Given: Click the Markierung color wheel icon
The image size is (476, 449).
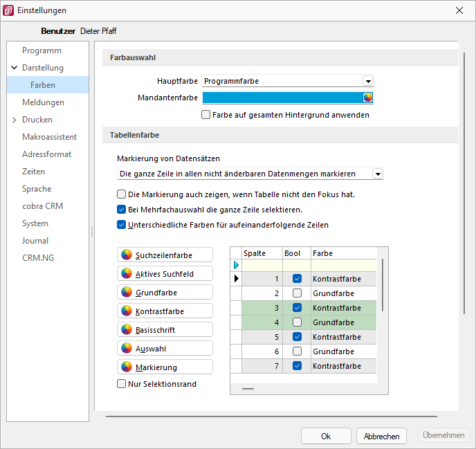Looking at the screenshot, I should (126, 367).
